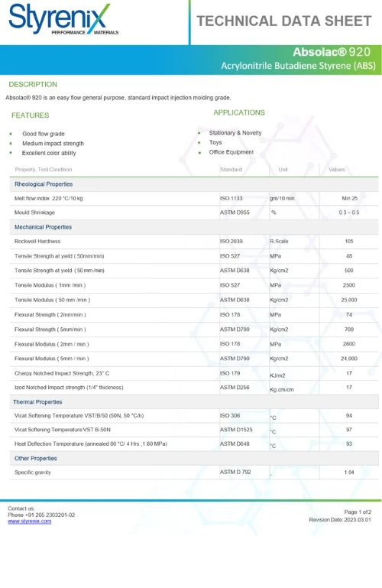
Task: Click the Specific gravity value 1.04
Action: tap(349, 472)
